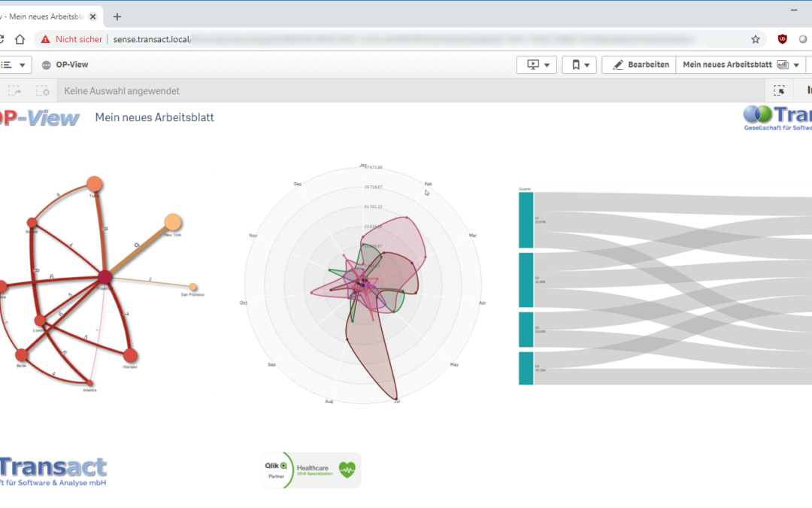Screen dimensions: 812x508
Task: Click the browser home icon
Action: point(20,39)
